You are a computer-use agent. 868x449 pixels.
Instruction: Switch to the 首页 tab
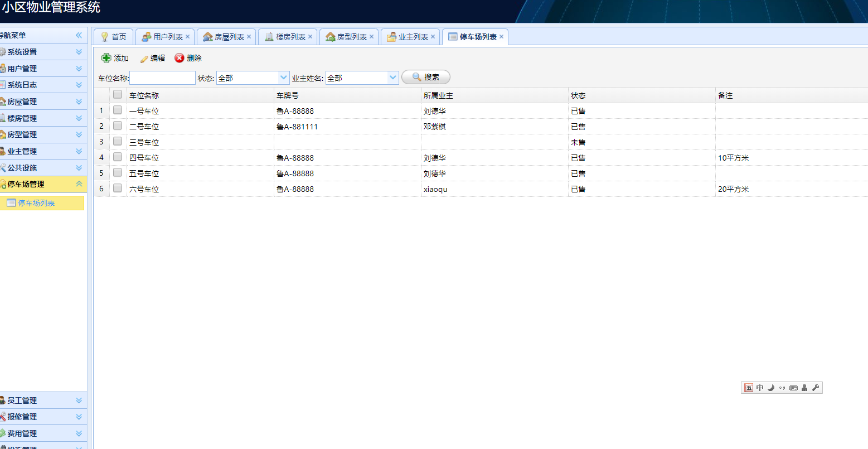[x=113, y=37]
